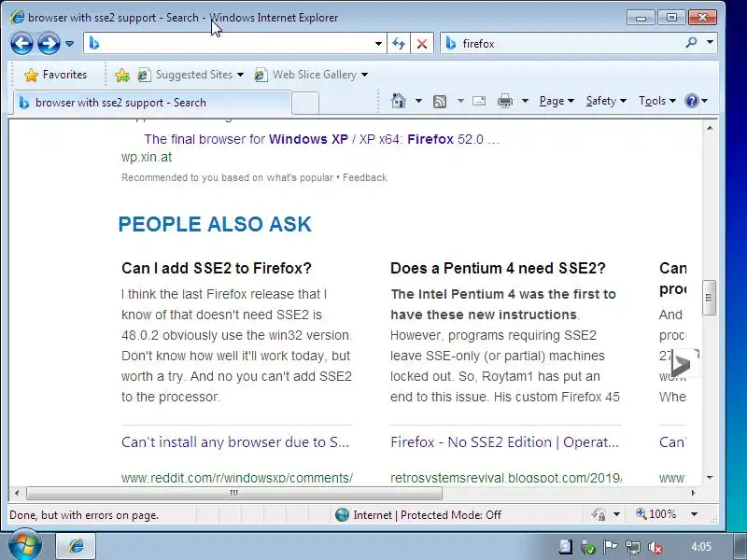The image size is (747, 560).
Task: Click 'Can I add SSE2 to Firefox?' heading
Action: pos(217,268)
